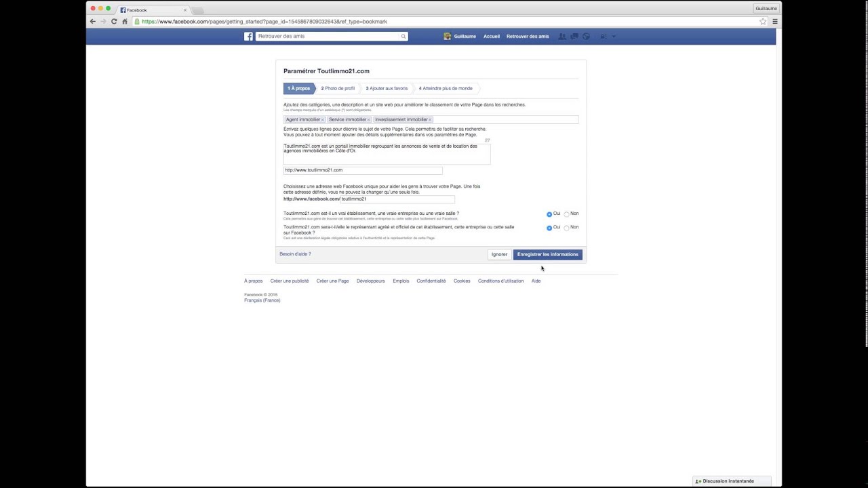Open the À propos footer link
Viewport: 868px width, 488px height.
(254, 281)
